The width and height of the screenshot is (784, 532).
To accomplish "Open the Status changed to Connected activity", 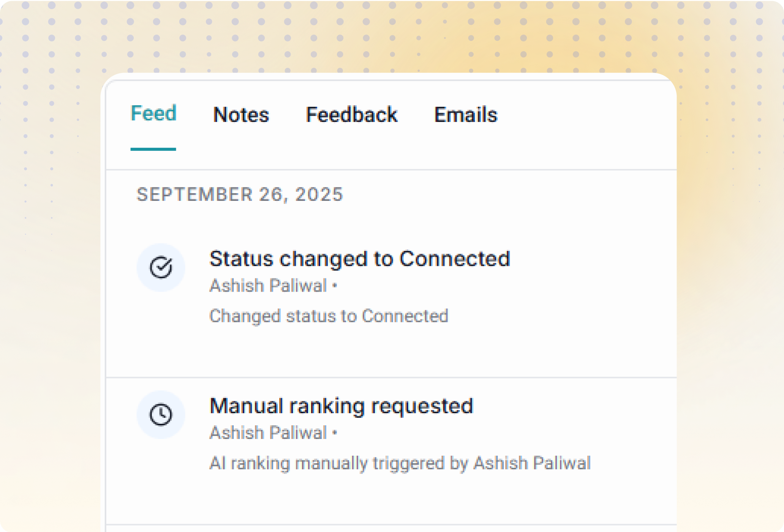I will click(360, 259).
